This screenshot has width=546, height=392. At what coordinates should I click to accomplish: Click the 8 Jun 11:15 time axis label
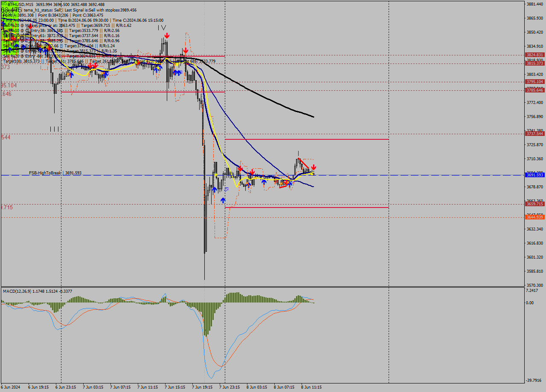311,387
